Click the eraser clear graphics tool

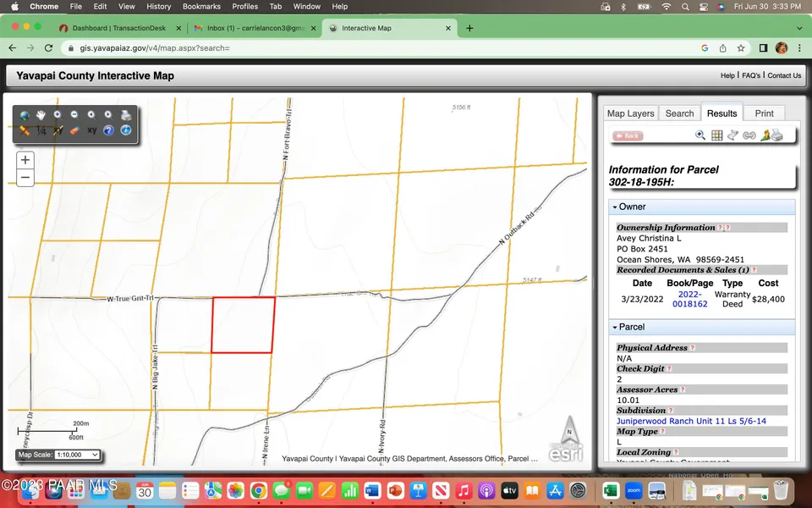(74, 130)
